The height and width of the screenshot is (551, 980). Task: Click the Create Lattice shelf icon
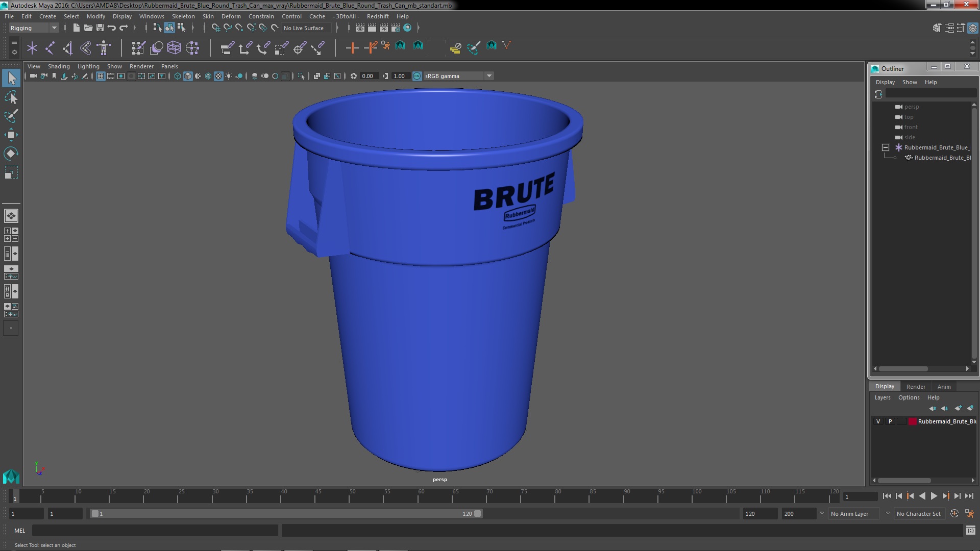(174, 48)
